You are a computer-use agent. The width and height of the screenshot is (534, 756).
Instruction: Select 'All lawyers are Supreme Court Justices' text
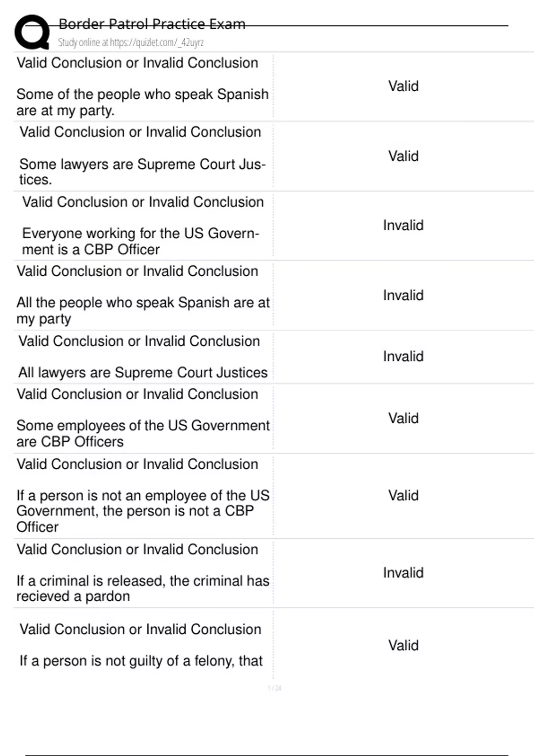(x=143, y=372)
